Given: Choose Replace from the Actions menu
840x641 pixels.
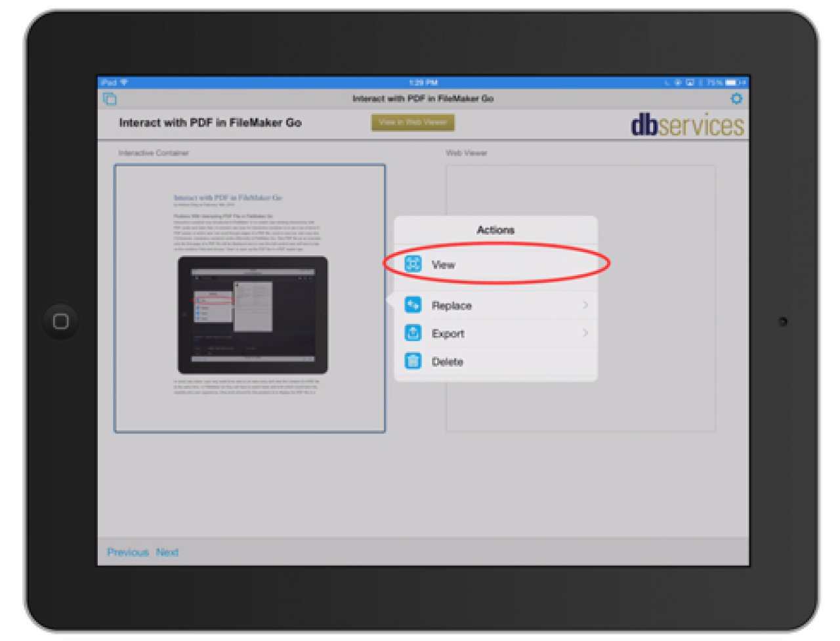Looking at the screenshot, I should (x=495, y=305).
